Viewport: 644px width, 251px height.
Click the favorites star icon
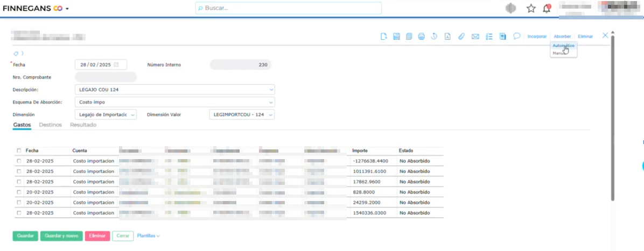[x=531, y=8]
